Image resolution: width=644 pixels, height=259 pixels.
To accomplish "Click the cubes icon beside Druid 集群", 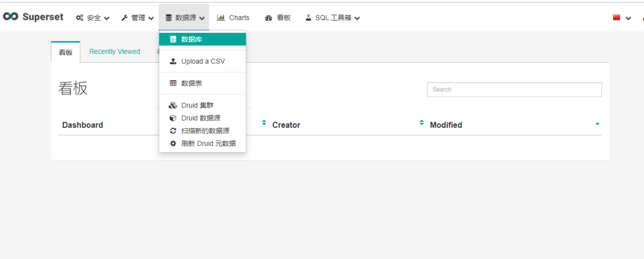I will click(173, 105).
